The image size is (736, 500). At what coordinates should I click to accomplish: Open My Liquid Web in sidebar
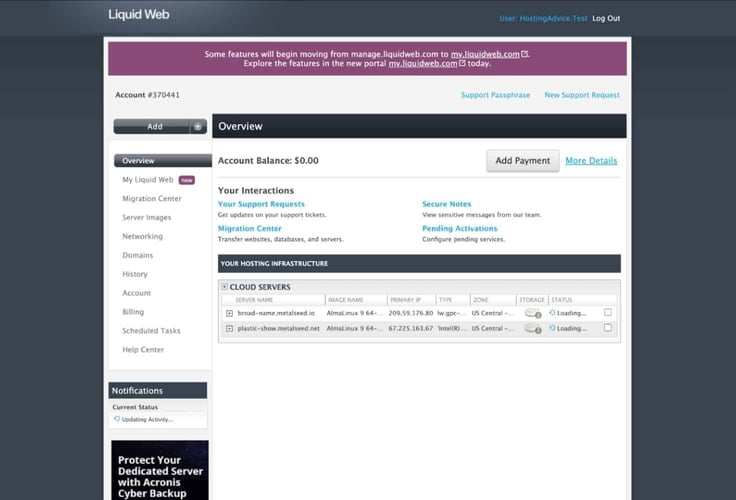148,180
